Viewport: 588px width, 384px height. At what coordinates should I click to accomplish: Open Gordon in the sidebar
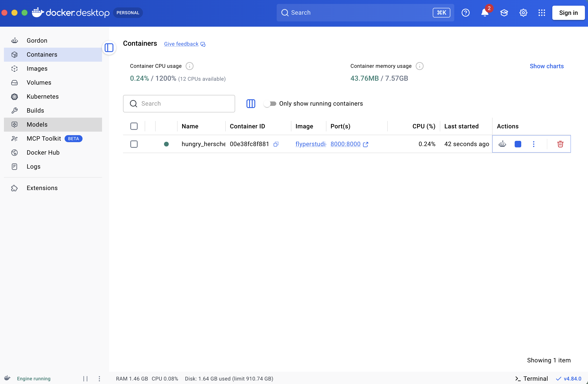[x=53, y=40]
